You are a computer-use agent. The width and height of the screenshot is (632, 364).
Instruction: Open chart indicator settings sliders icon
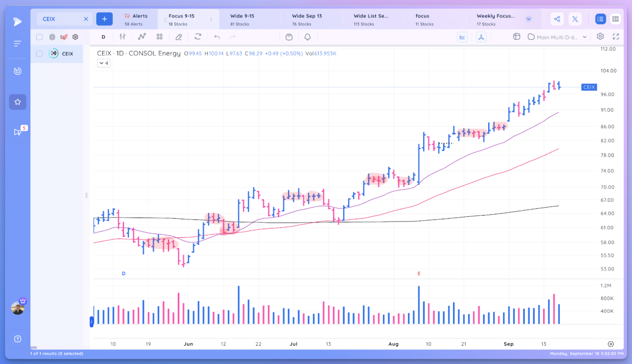coord(122,37)
